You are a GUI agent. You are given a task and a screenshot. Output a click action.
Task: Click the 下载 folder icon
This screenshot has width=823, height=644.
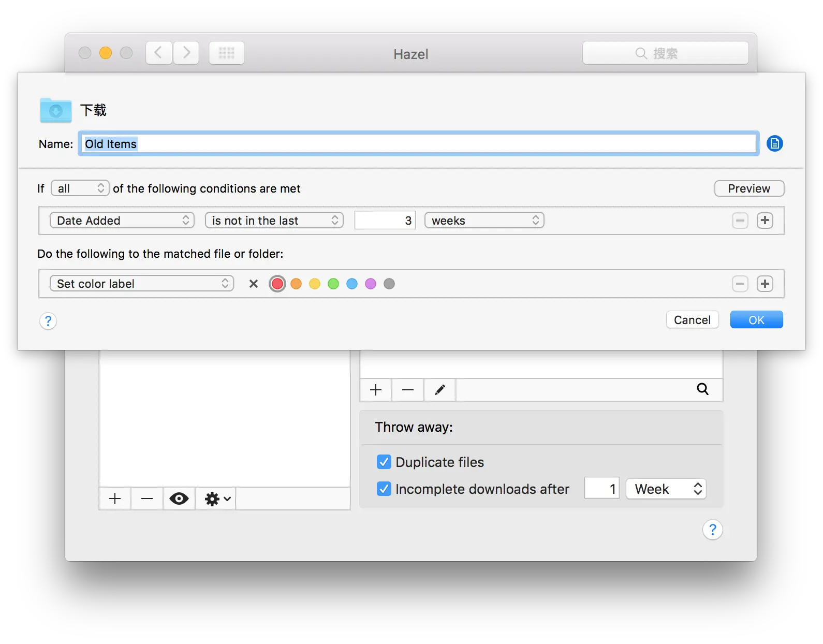point(56,110)
